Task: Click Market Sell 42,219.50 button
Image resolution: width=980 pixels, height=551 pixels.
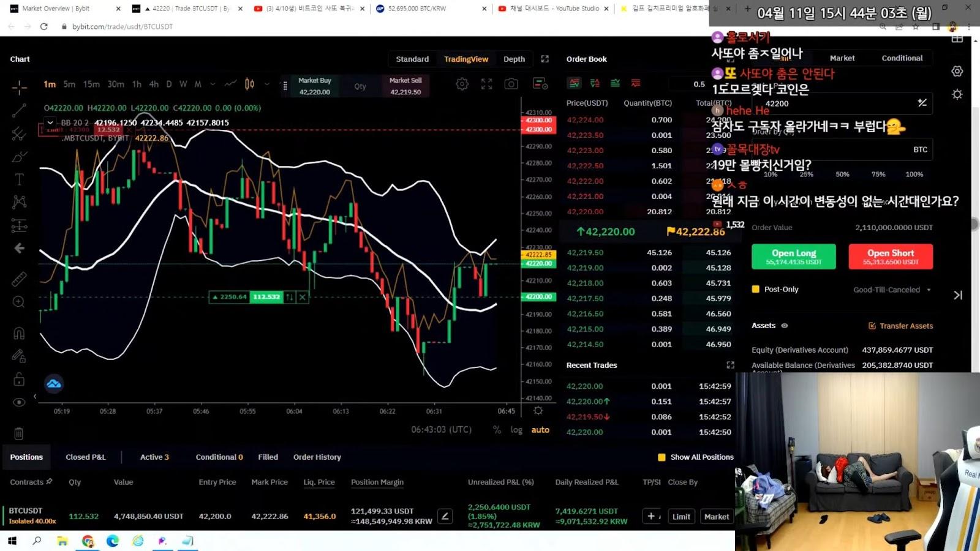Action: [405, 86]
